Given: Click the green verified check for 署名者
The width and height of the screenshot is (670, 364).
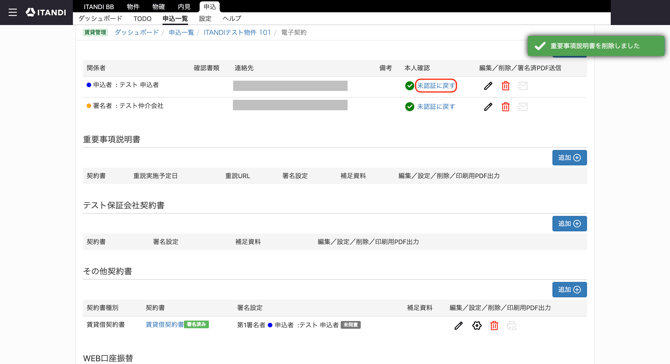Looking at the screenshot, I should tap(409, 106).
